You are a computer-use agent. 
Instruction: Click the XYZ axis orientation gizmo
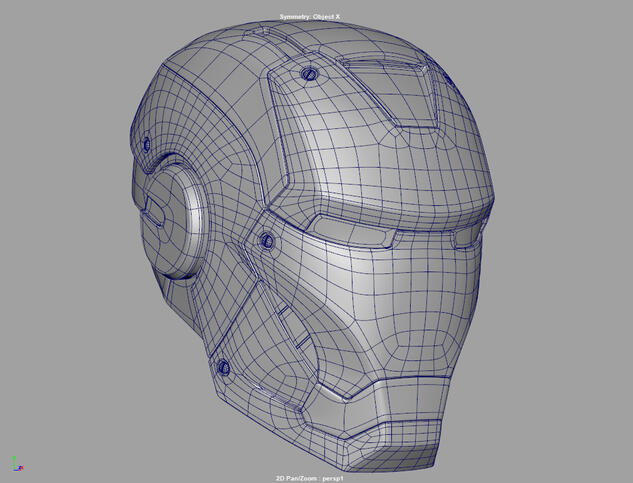(16, 463)
